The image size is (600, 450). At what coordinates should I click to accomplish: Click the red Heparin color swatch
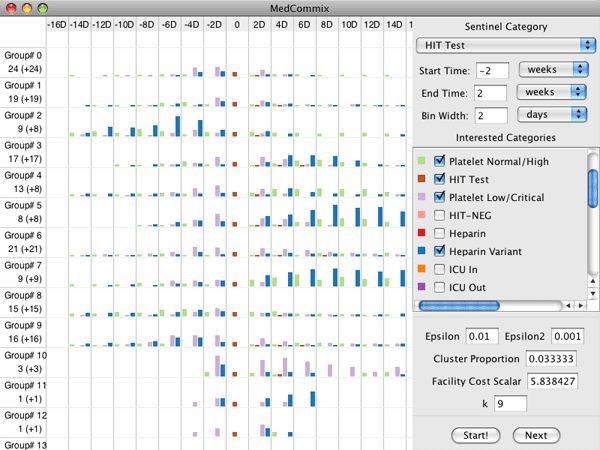point(421,233)
